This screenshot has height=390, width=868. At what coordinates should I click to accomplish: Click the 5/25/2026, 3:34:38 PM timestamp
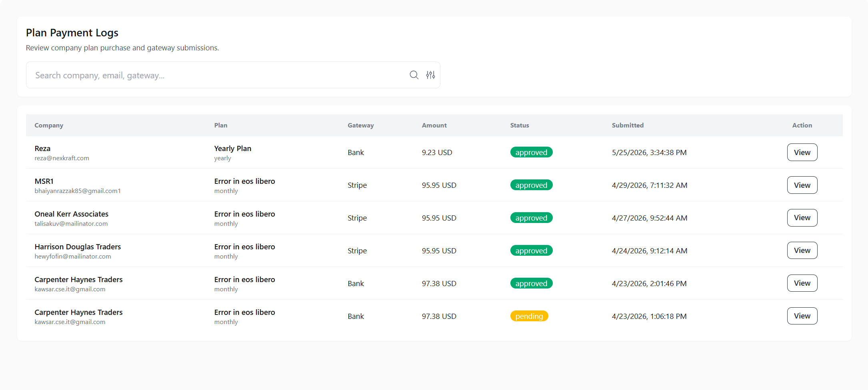coord(649,153)
